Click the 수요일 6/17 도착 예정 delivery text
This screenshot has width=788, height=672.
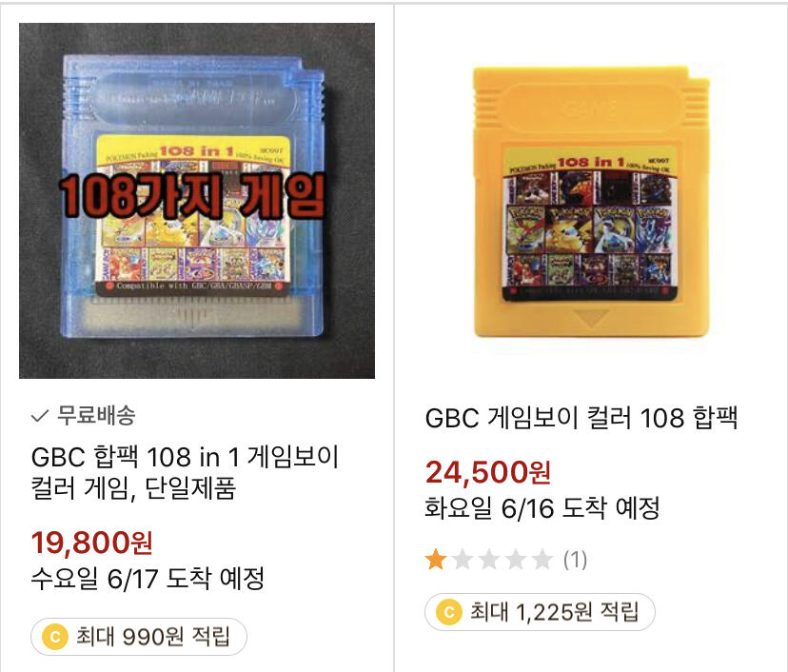(x=148, y=579)
